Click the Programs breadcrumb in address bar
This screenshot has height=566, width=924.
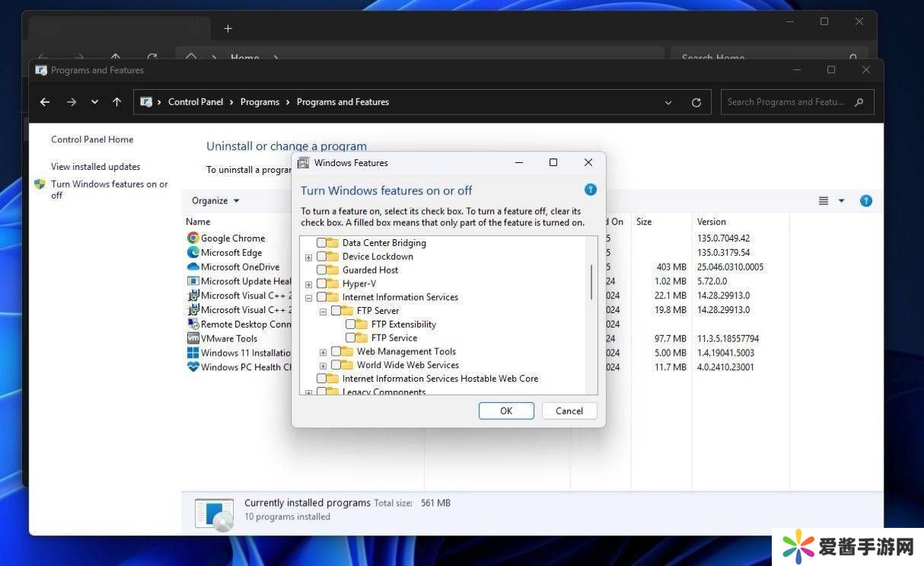tap(260, 102)
